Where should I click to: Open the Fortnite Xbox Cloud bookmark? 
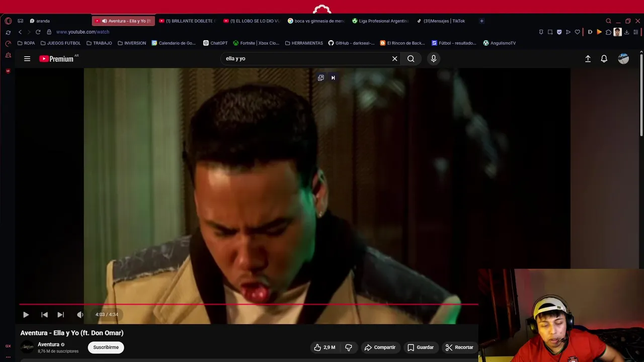coord(256,43)
